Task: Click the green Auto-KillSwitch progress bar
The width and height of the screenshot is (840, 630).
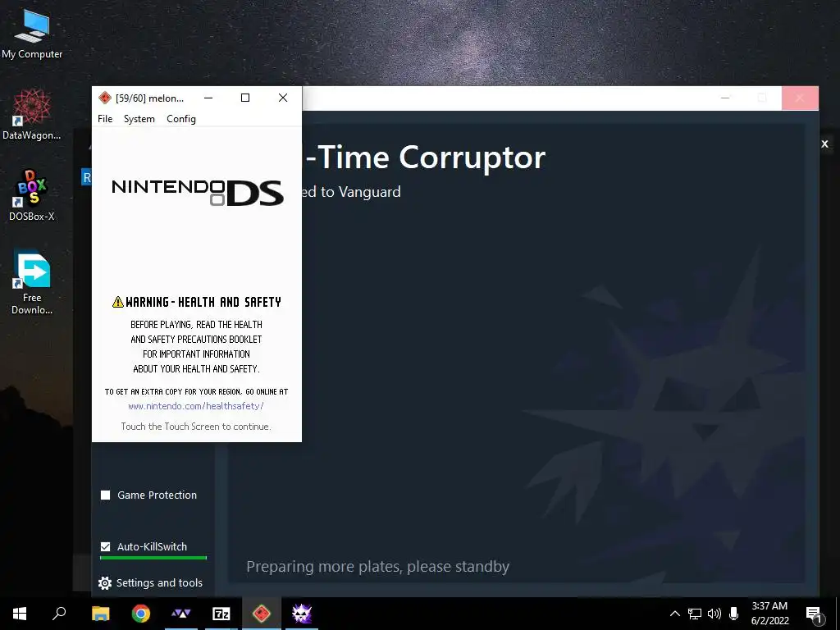Action: 153,558
